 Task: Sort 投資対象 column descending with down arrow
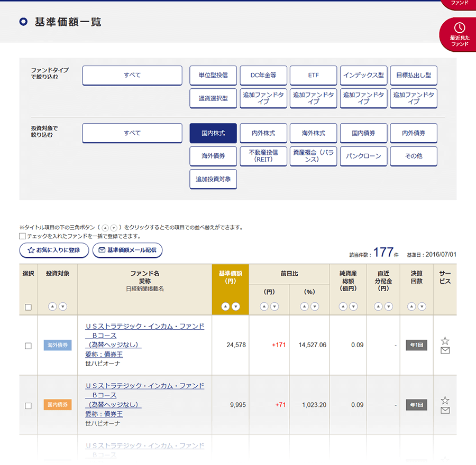pyautogui.click(x=63, y=306)
